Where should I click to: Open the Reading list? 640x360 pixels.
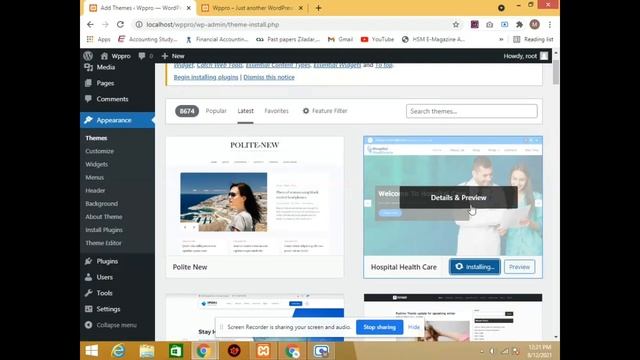533,39
